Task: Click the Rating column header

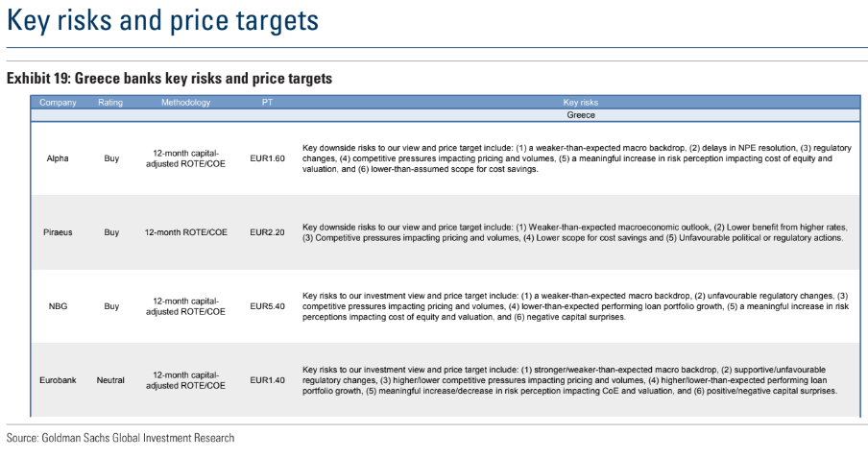Action: [x=110, y=102]
